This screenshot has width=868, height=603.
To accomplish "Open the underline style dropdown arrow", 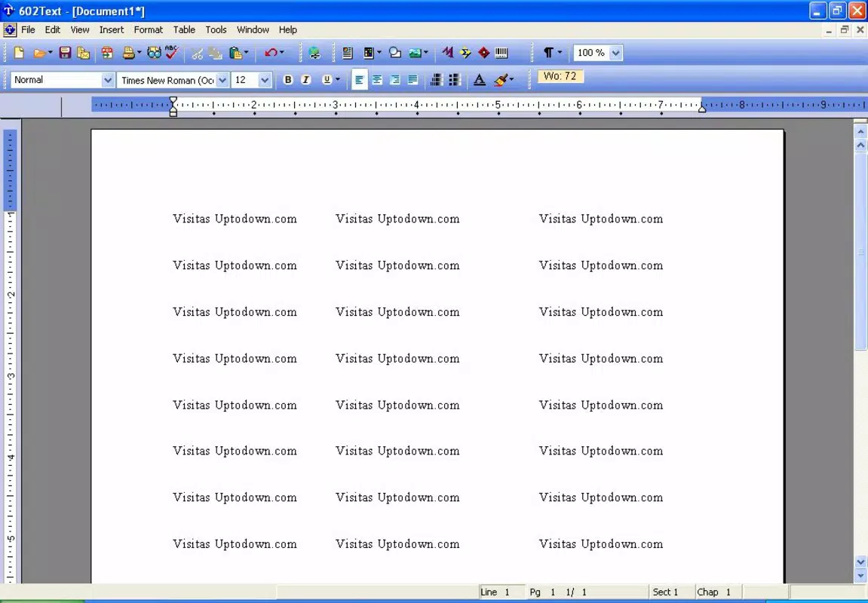I will click(338, 80).
